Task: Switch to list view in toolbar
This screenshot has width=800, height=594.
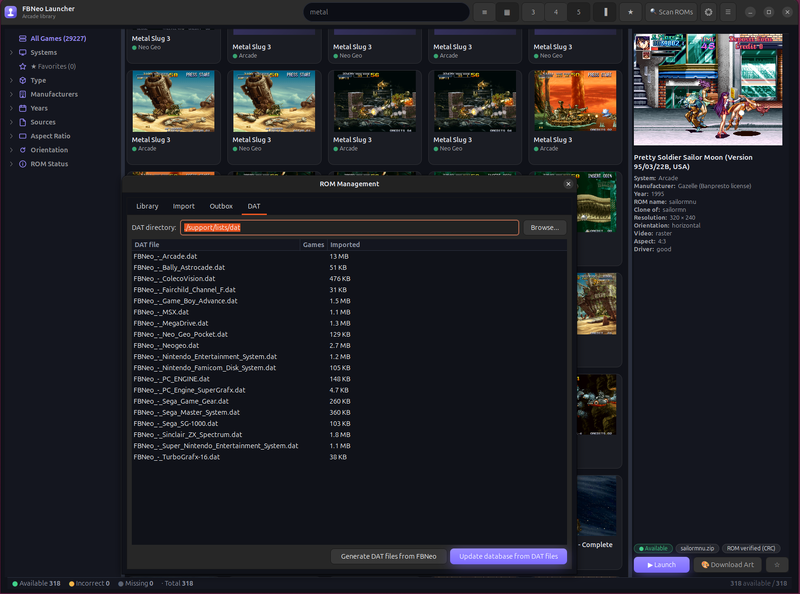Action: [x=484, y=12]
